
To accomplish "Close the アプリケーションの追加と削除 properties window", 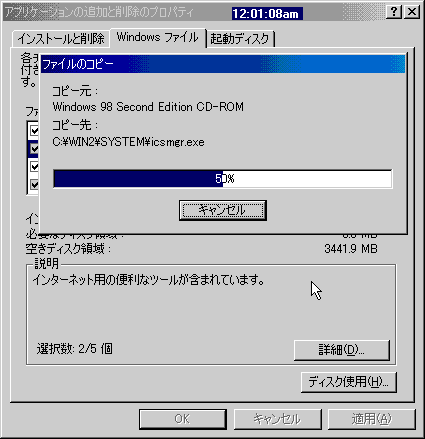I will coord(412,12).
